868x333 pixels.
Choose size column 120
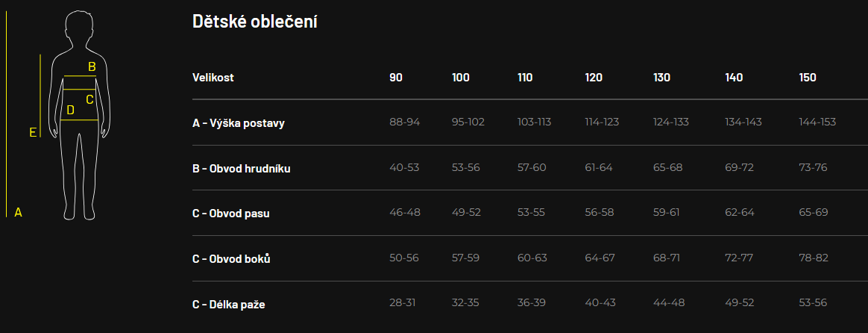tap(594, 78)
